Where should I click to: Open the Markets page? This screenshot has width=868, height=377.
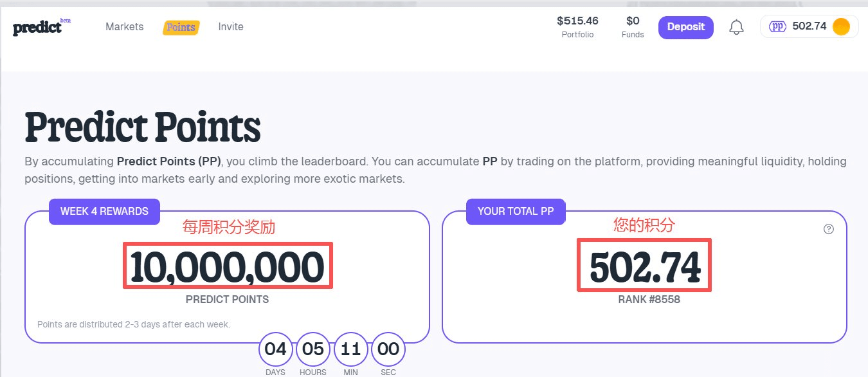pyautogui.click(x=125, y=27)
